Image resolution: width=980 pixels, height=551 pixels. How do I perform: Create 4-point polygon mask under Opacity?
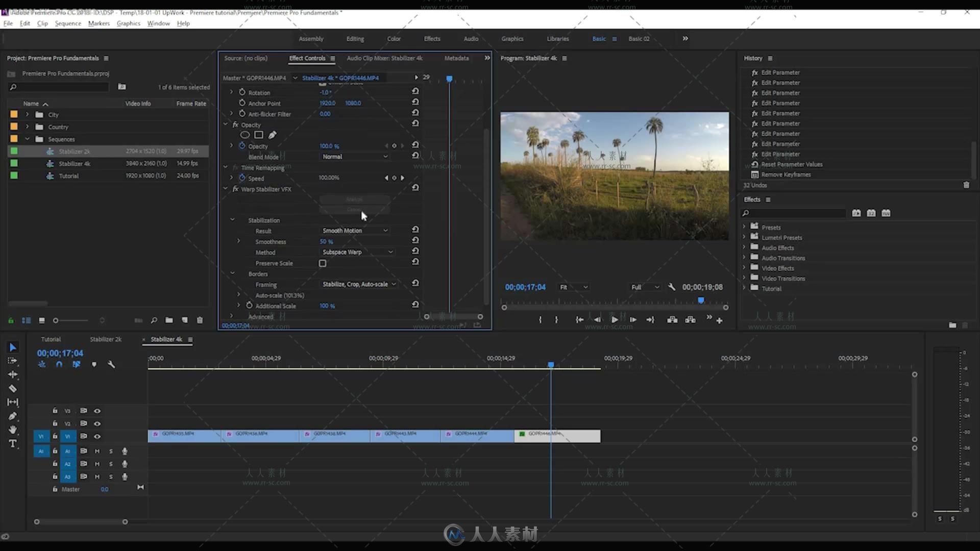[x=259, y=135]
